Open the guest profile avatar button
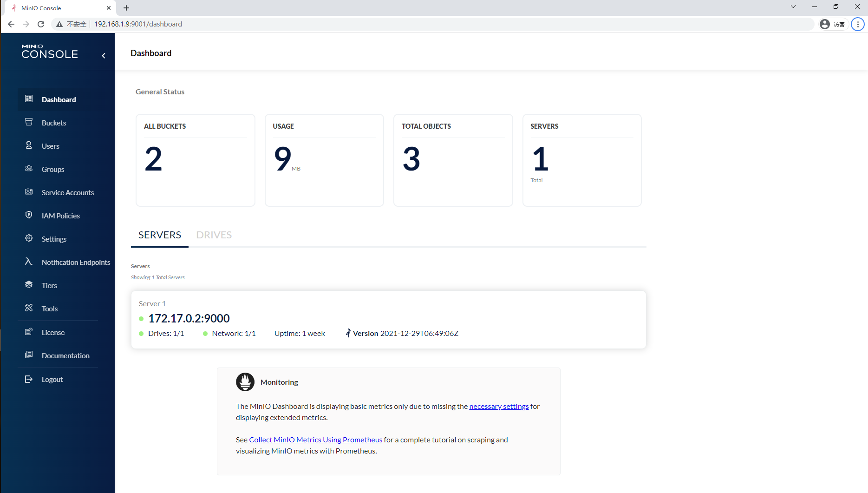 (833, 24)
